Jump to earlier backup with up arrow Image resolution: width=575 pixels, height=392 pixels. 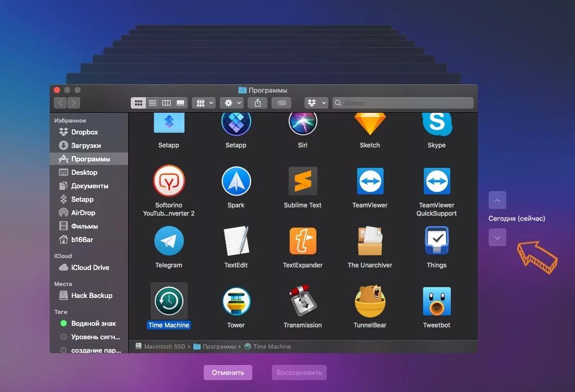(x=497, y=200)
